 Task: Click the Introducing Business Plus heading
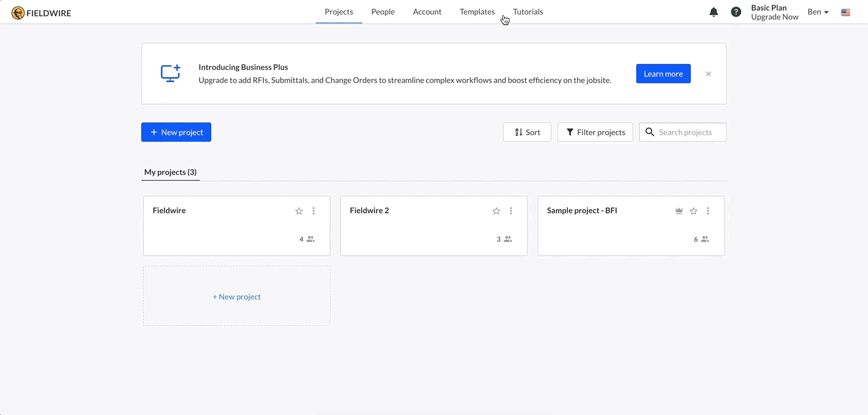(243, 67)
